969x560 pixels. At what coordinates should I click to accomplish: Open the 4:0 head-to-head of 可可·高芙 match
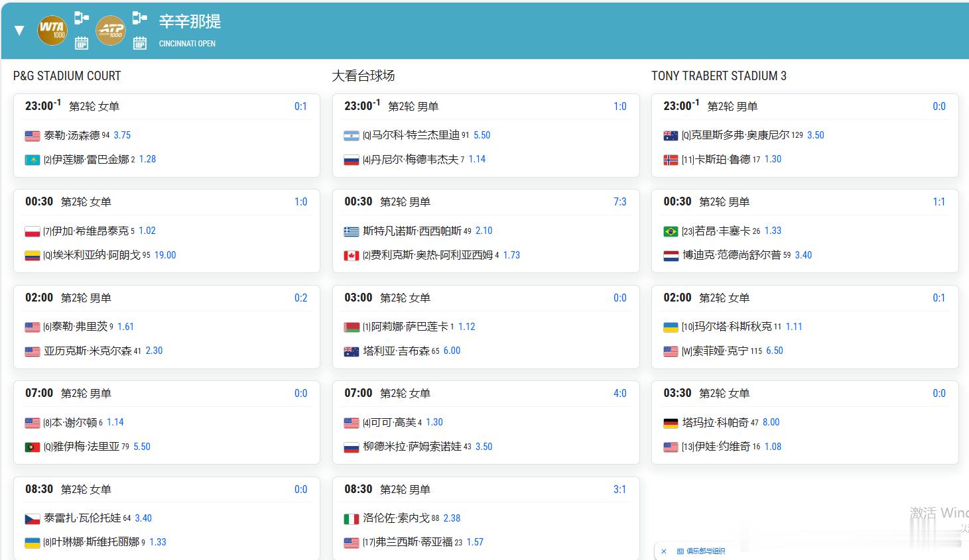pos(619,394)
